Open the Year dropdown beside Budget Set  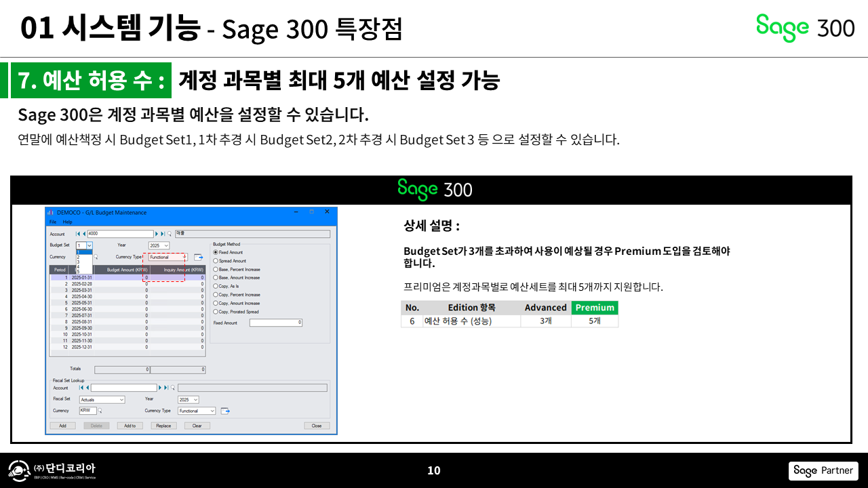[x=166, y=245]
